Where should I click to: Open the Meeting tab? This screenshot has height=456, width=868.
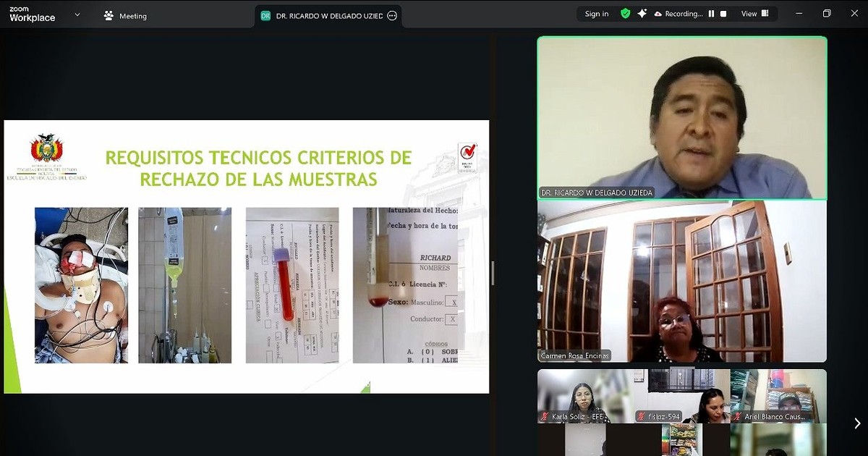tap(132, 16)
